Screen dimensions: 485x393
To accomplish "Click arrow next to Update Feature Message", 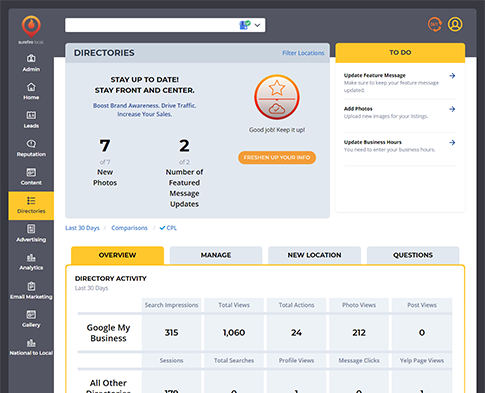I will coord(452,76).
